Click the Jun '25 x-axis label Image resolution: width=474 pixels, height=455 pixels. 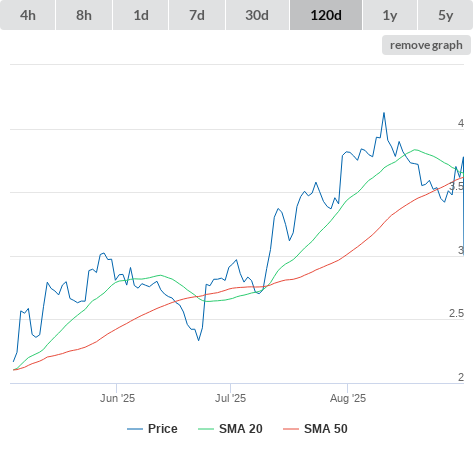117,398
